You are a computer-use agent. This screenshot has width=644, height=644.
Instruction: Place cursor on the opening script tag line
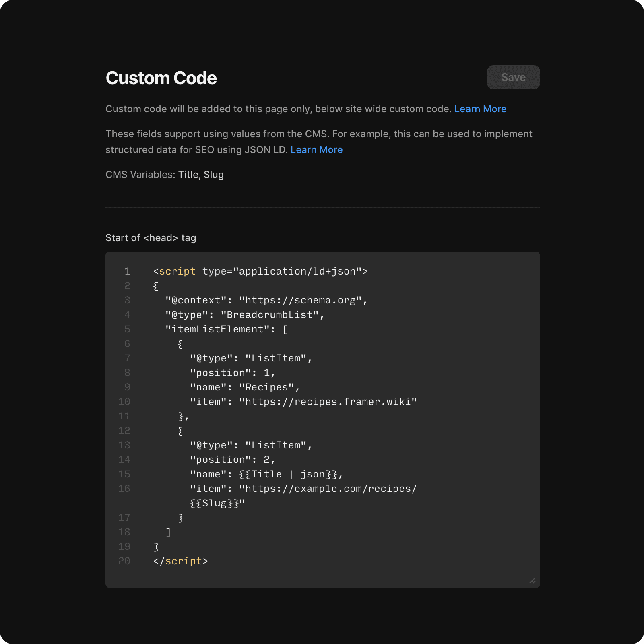pyautogui.click(x=260, y=271)
